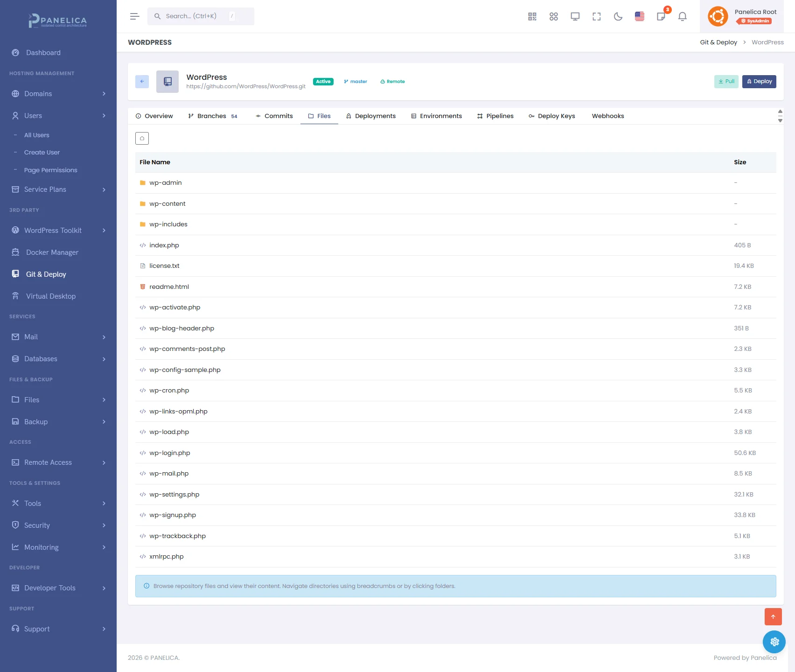This screenshot has width=795, height=672.
Task: Click the US flag language selector
Action: tap(639, 16)
